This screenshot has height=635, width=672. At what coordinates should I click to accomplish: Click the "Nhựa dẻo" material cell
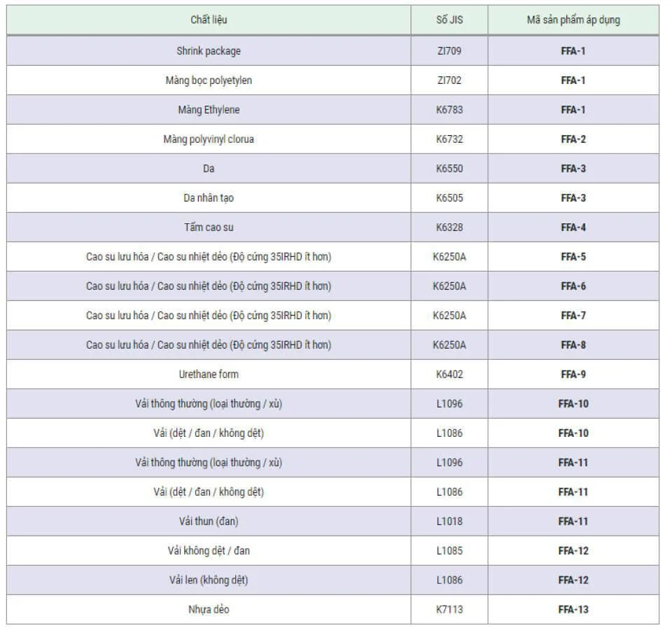[x=209, y=610]
